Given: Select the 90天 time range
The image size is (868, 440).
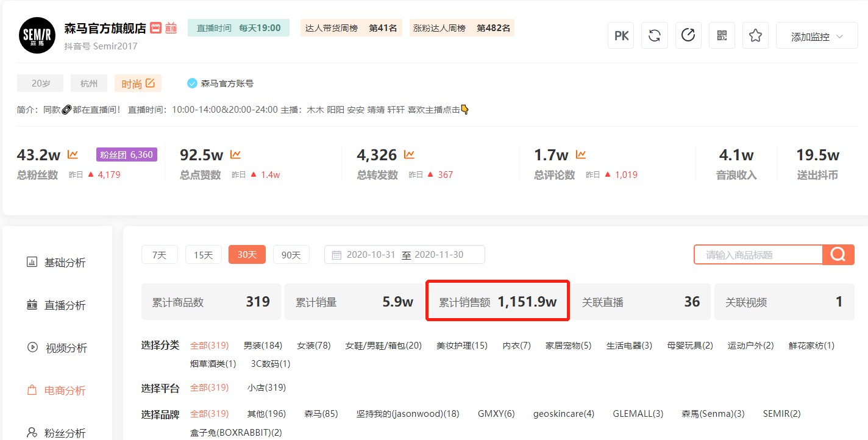Looking at the screenshot, I should 291,255.
